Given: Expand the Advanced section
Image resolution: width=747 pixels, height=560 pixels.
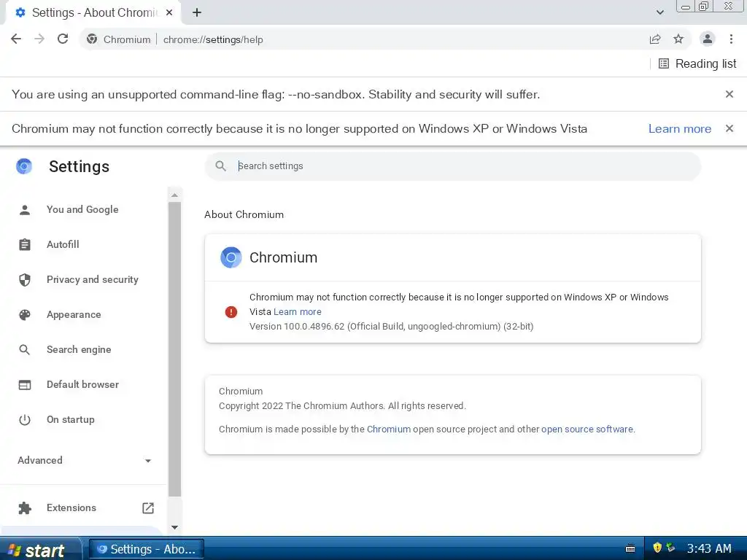Looking at the screenshot, I should click(84, 461).
